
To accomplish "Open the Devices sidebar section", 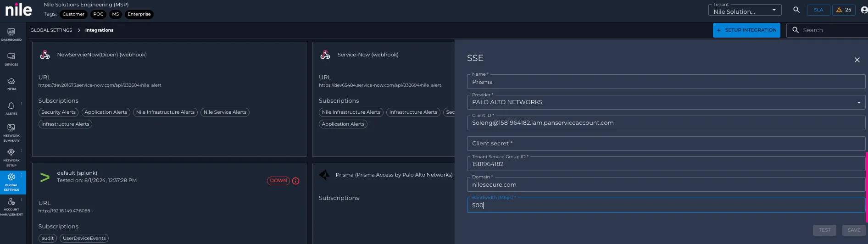I will pos(11,59).
